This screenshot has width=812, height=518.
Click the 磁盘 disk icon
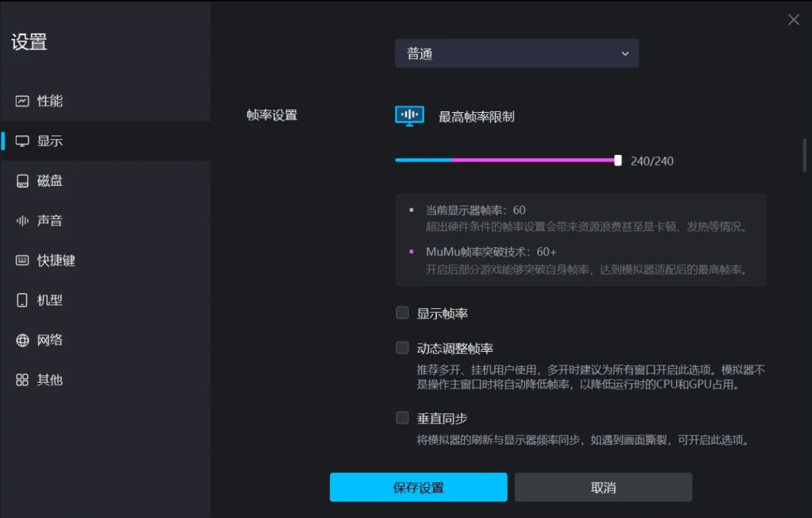pos(23,180)
